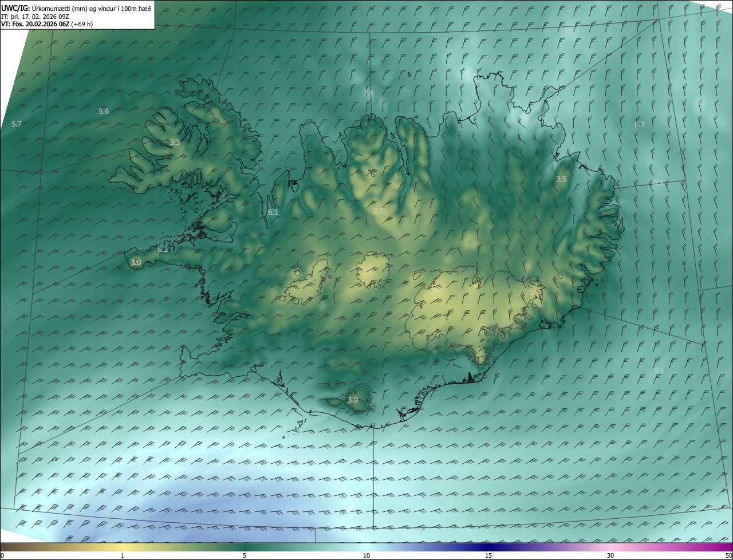
Task: Select the 3.3 value over the Westfjords
Action: [x=175, y=142]
